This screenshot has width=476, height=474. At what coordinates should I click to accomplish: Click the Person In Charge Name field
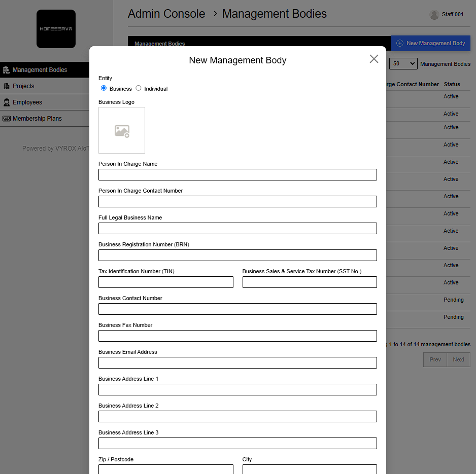pyautogui.click(x=237, y=175)
